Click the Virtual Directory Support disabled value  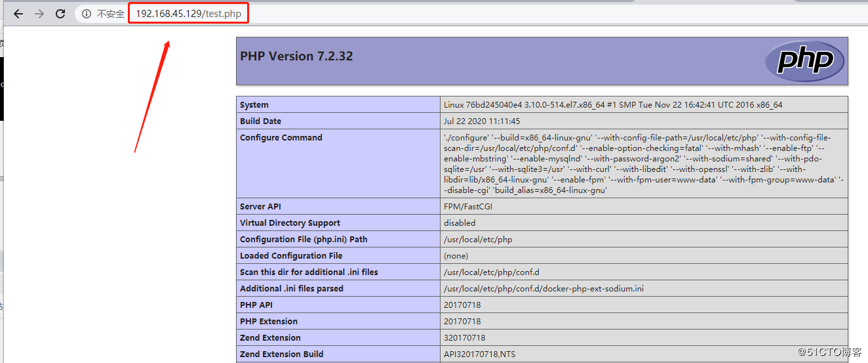pos(460,223)
